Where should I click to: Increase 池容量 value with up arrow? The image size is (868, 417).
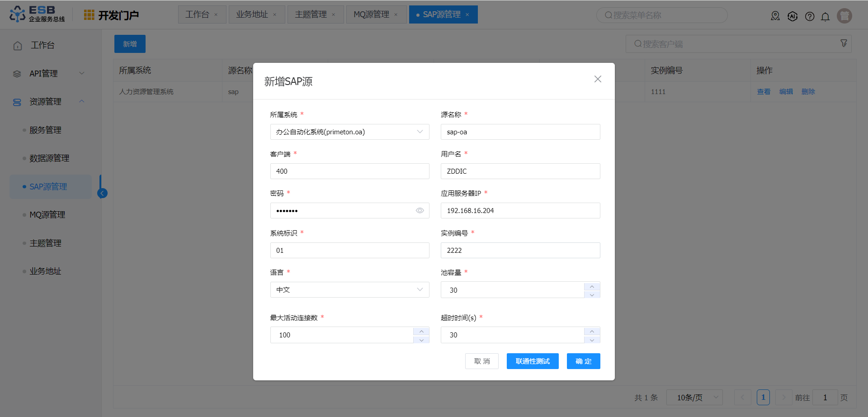(x=592, y=286)
